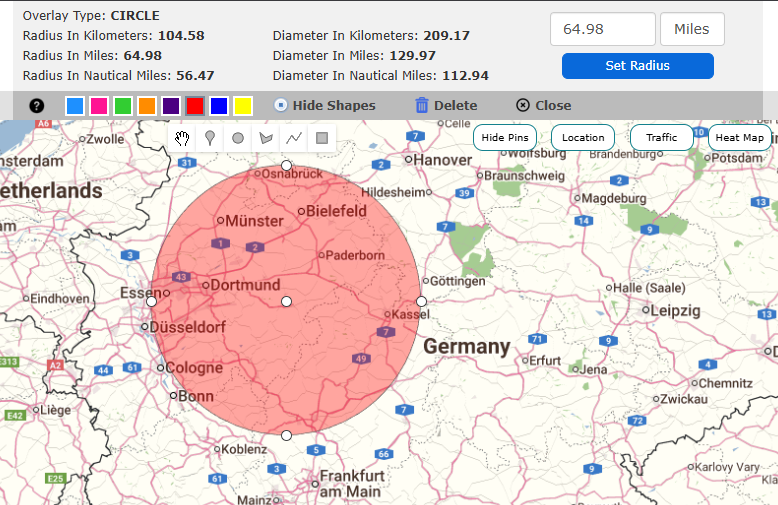This screenshot has width=778, height=505.
Task: Click the circle's right edge handle
Action: coord(421,301)
